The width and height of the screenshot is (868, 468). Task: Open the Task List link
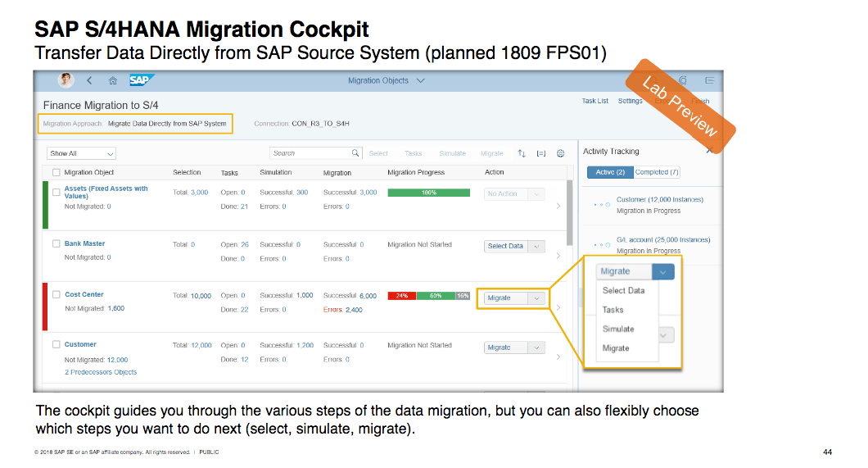(x=594, y=101)
